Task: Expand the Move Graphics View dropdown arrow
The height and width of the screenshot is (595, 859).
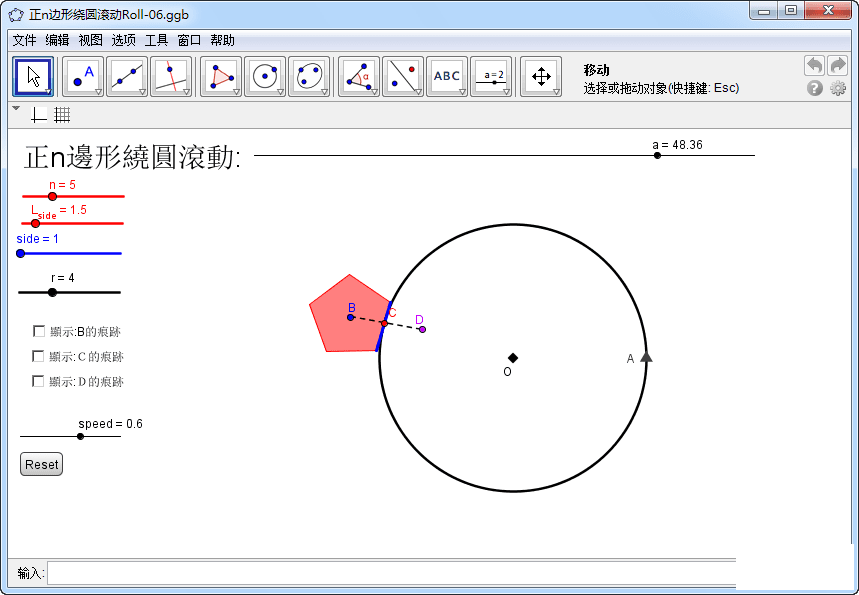Action: tap(556, 91)
